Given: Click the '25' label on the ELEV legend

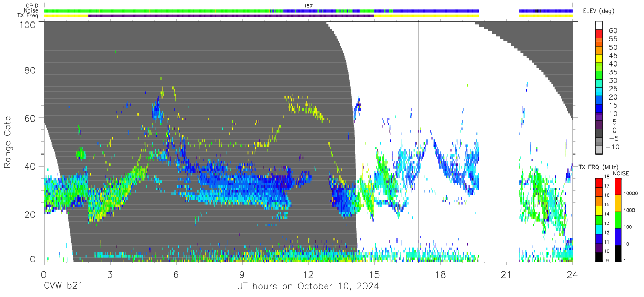Looking at the screenshot, I should pyautogui.click(x=612, y=89).
